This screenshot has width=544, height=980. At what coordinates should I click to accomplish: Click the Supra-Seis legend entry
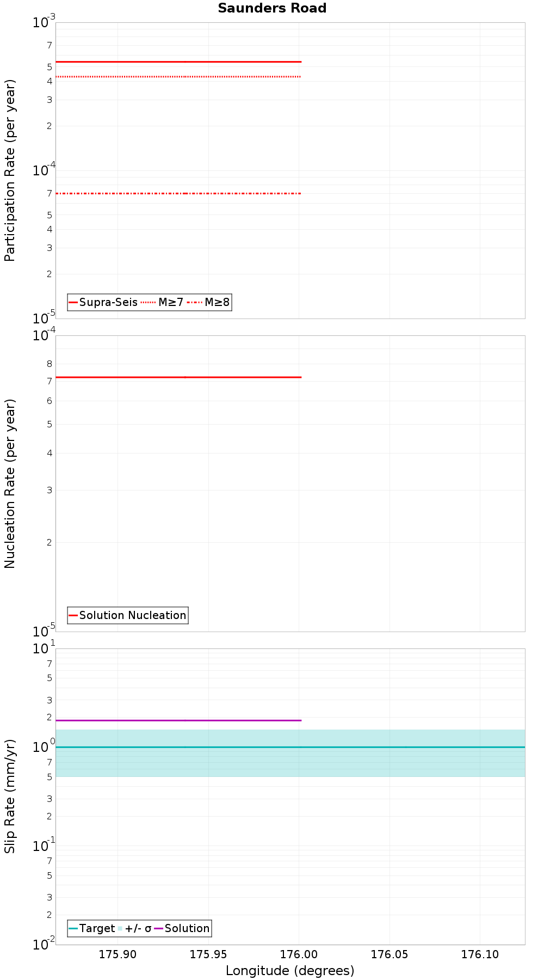[x=103, y=302]
